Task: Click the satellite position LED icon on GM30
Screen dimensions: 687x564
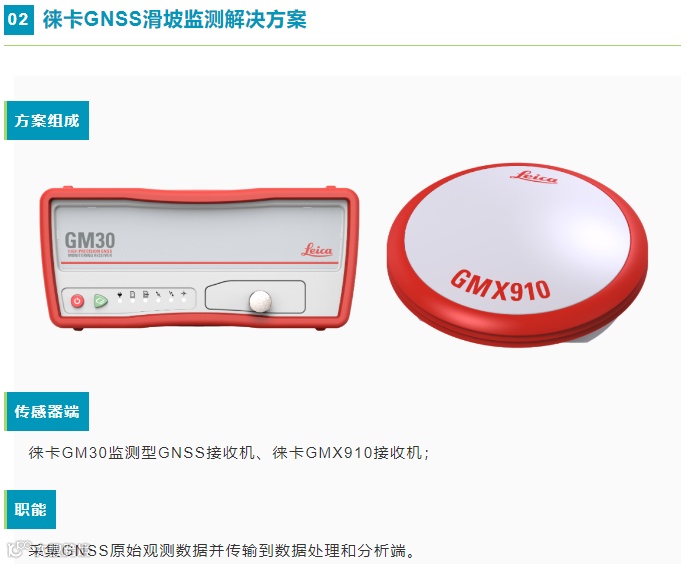Action: click(184, 294)
